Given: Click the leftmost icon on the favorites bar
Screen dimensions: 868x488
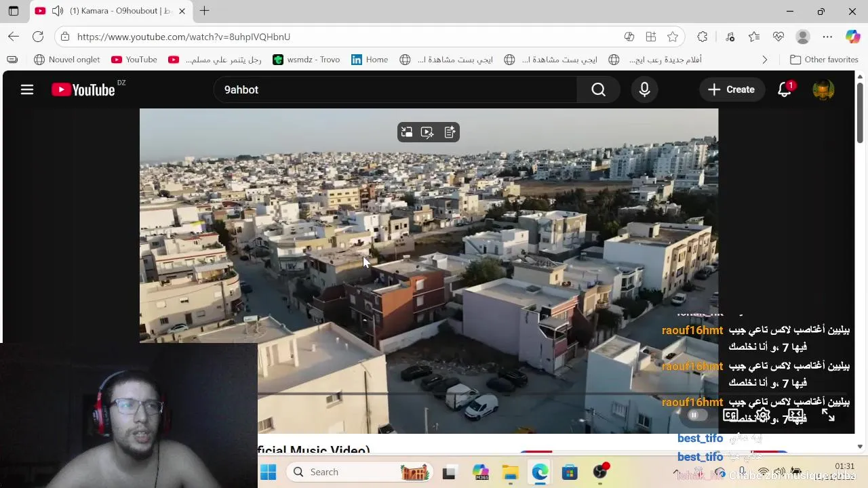Looking at the screenshot, I should coord(12,60).
